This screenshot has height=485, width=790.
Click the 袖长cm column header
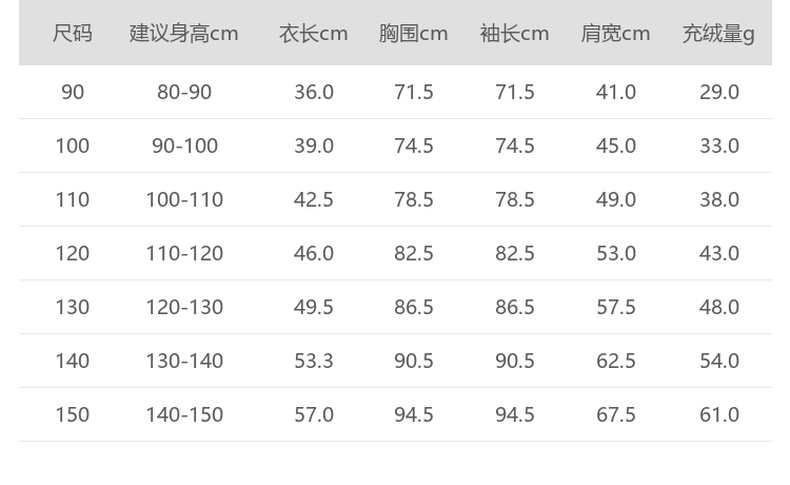click(x=514, y=33)
